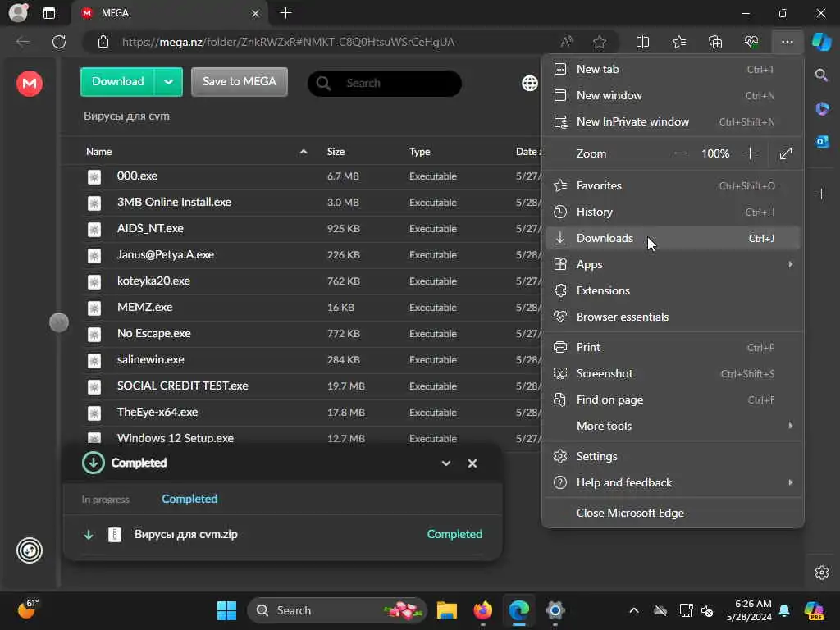This screenshot has height=630, width=840.
Task: Choose Screenshot from menu
Action: point(673,373)
